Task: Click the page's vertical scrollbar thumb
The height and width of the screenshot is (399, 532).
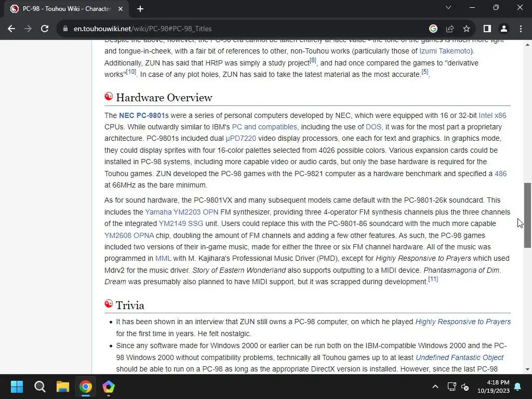Action: pyautogui.click(x=528, y=216)
